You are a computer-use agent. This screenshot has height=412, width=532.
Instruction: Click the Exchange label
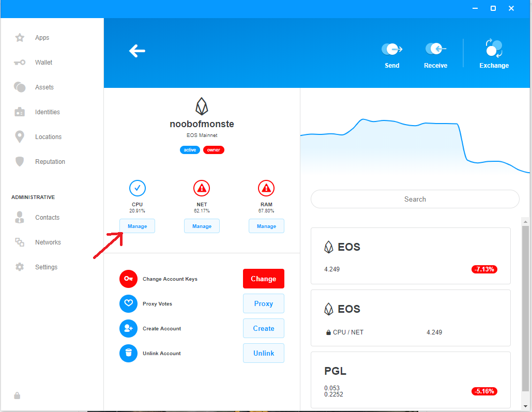click(494, 66)
